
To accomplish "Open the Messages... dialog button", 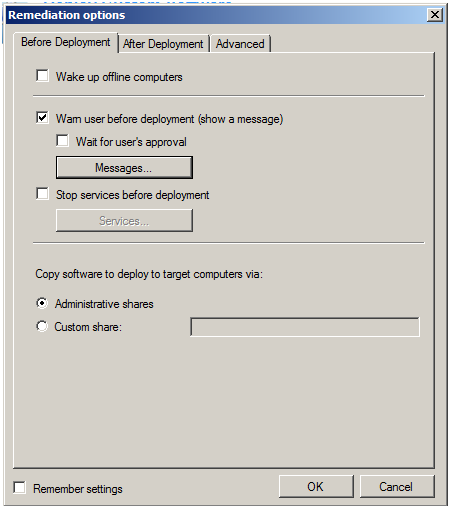I will [124, 168].
